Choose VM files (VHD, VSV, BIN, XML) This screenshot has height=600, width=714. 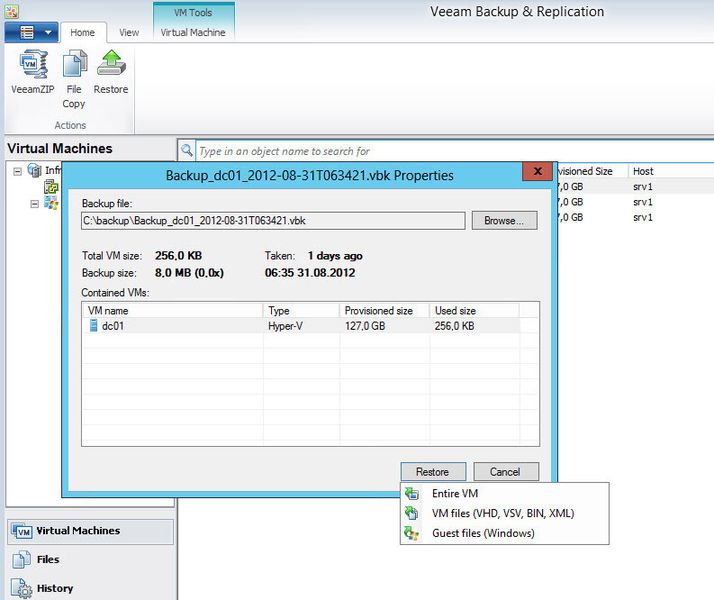click(x=505, y=514)
